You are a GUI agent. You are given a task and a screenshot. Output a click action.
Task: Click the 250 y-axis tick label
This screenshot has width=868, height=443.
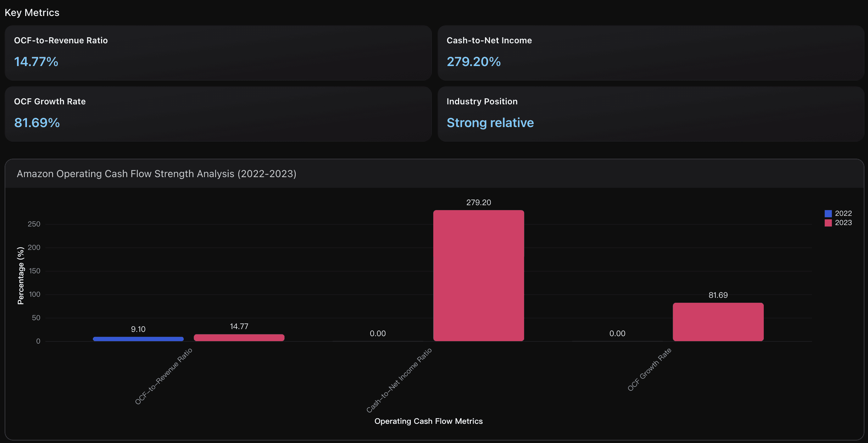34,224
